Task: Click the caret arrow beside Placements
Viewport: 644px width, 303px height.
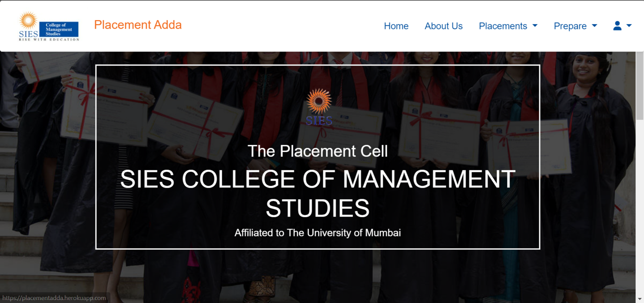Action: click(x=535, y=26)
